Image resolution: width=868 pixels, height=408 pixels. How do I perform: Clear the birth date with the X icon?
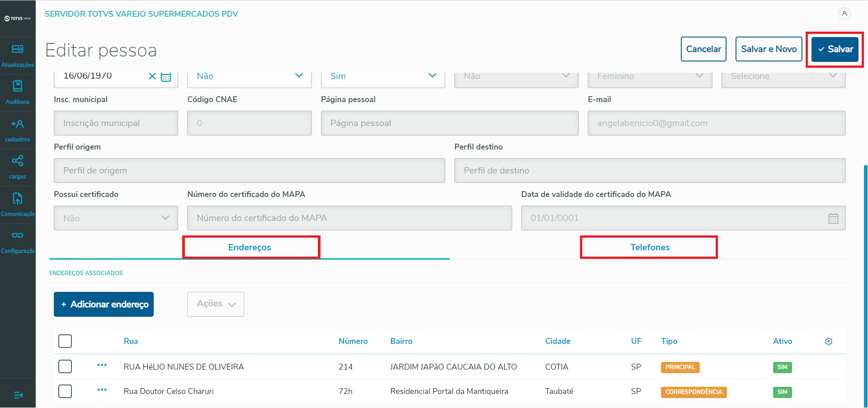tap(152, 76)
